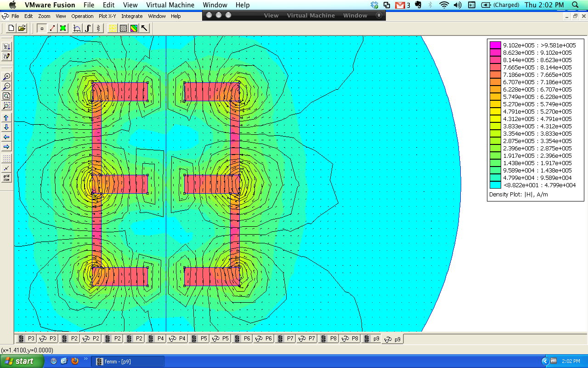Switch to the P3 tab with glasses icon

pyautogui.click(x=48, y=339)
